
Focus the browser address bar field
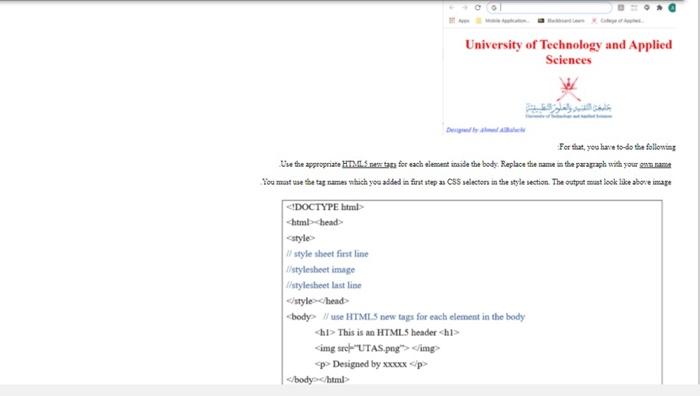[550, 8]
